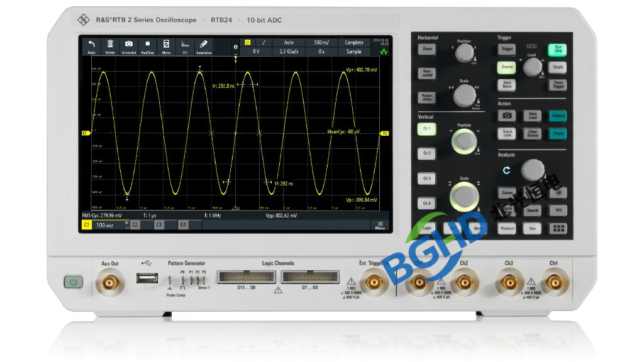
Task: Push the front-panel camera screenshot button
Action: 508,116
